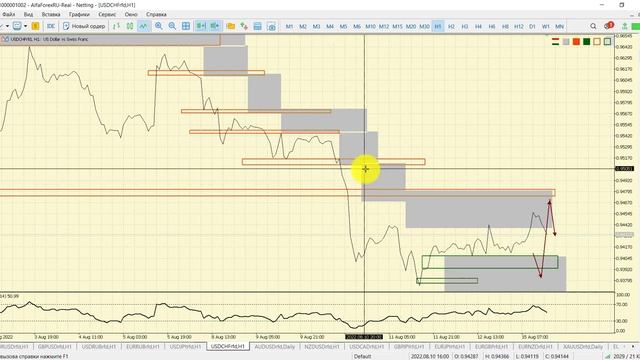
Task: Open the Вставка menu
Action: pyautogui.click(x=51, y=14)
